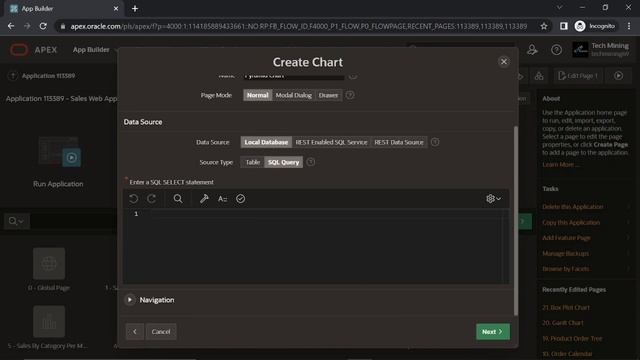Validate the SQL statement checkmark

[240, 199]
